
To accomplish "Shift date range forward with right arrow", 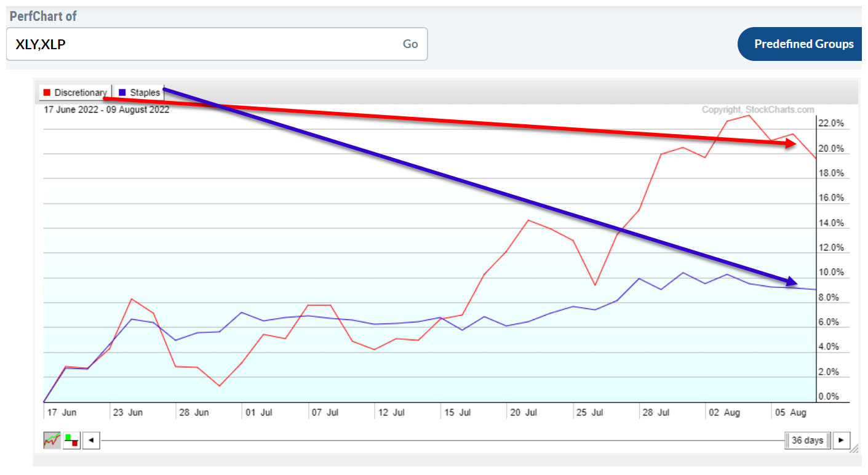I will point(841,441).
